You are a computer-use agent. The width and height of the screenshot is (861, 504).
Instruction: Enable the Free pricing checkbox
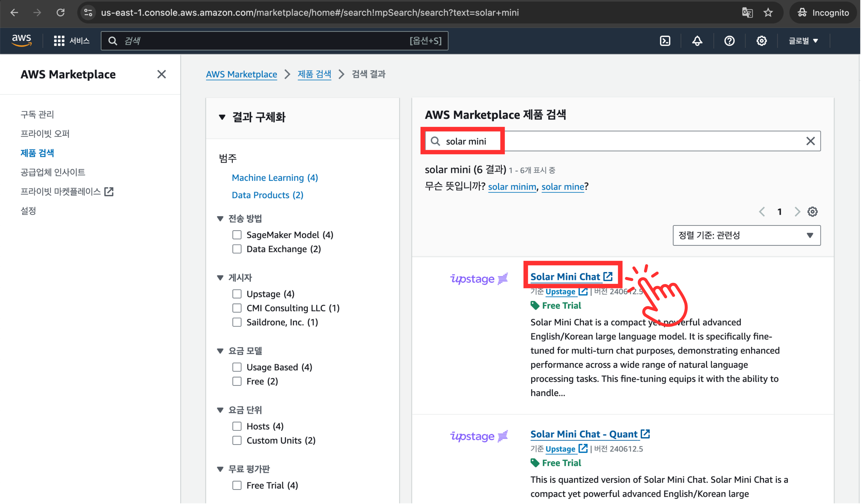coord(237,381)
